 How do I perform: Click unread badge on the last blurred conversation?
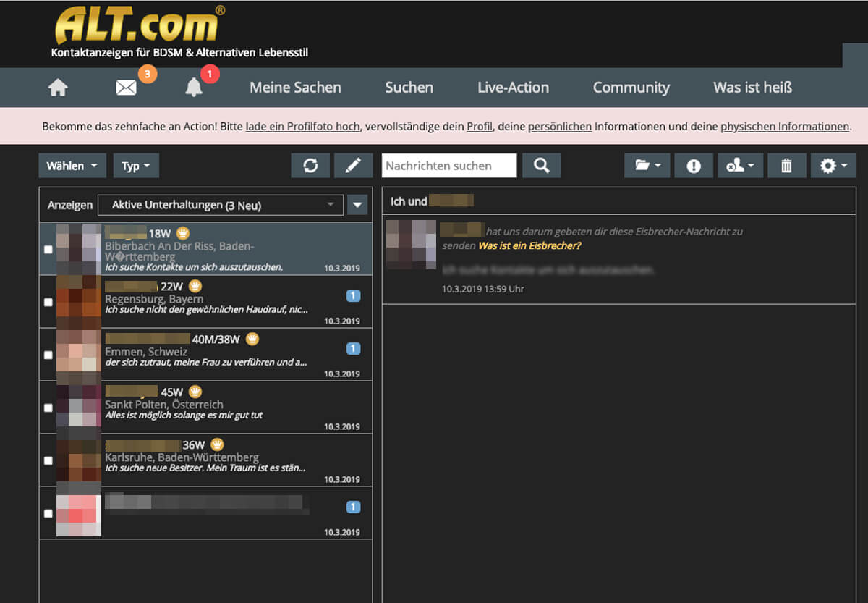(353, 507)
